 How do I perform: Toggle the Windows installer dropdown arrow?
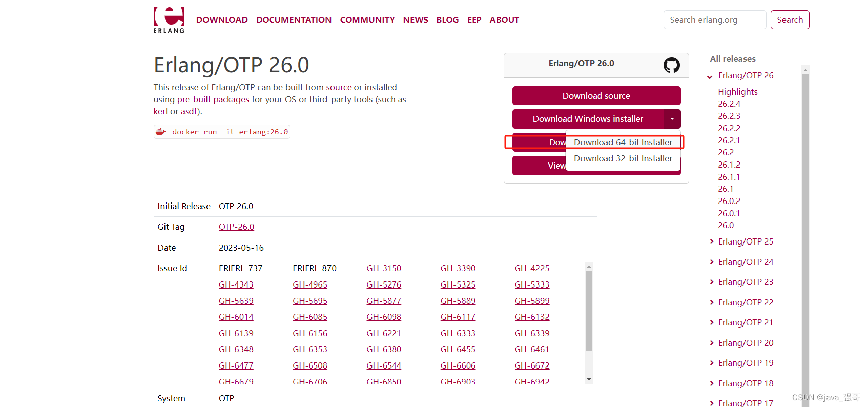(672, 119)
